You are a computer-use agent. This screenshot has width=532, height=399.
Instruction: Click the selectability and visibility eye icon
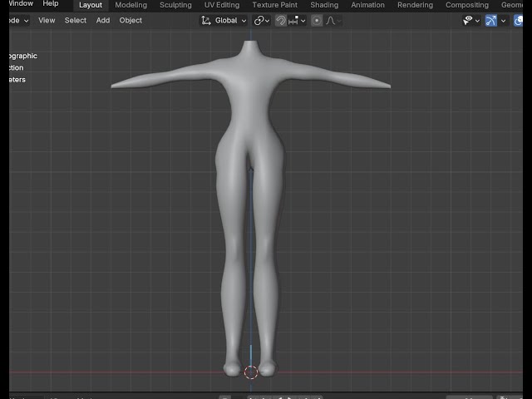click(x=468, y=21)
